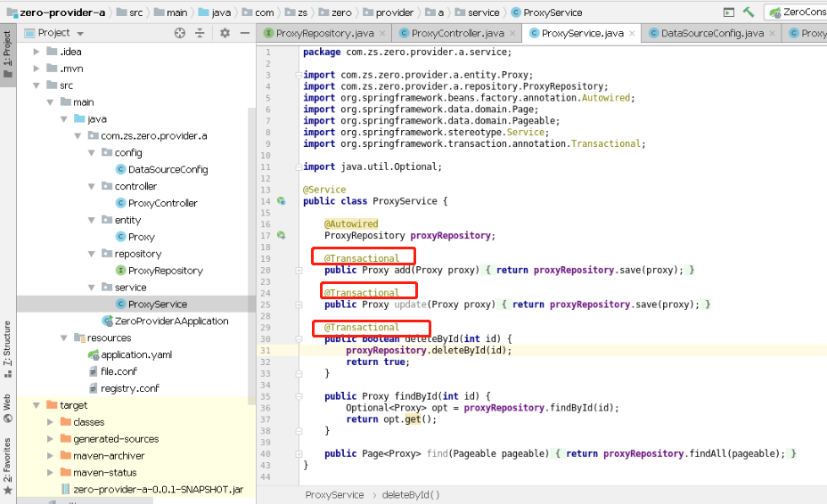Screen dimensions: 827x504
Task: Select application.yaml in project tree
Action: point(136,354)
